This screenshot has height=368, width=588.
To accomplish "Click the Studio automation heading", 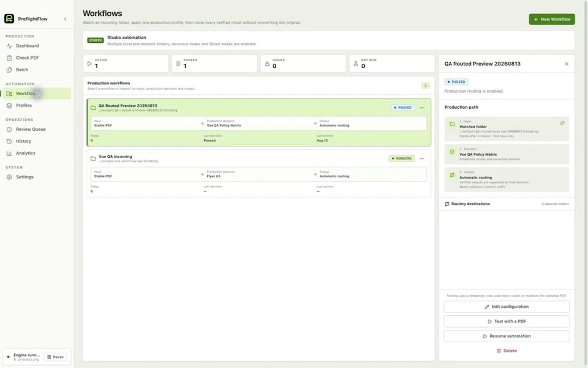I will pyautogui.click(x=127, y=38).
